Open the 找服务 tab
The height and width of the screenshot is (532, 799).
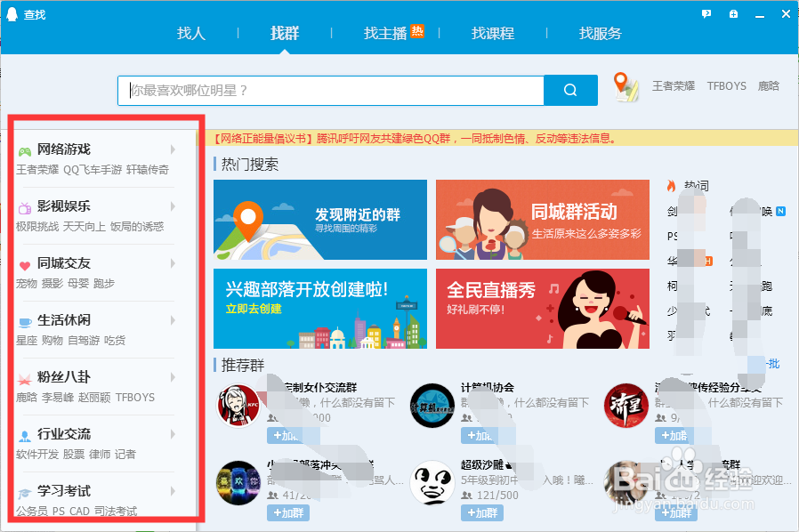click(601, 33)
